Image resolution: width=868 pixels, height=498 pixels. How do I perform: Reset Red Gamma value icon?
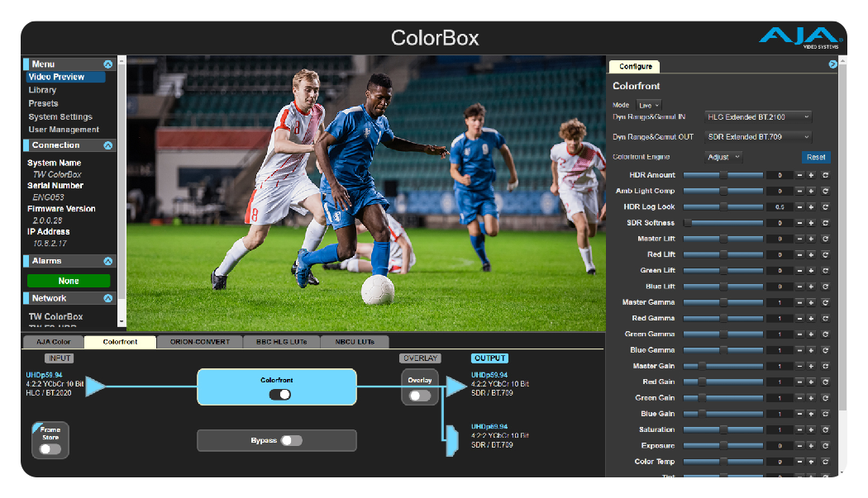tap(825, 318)
